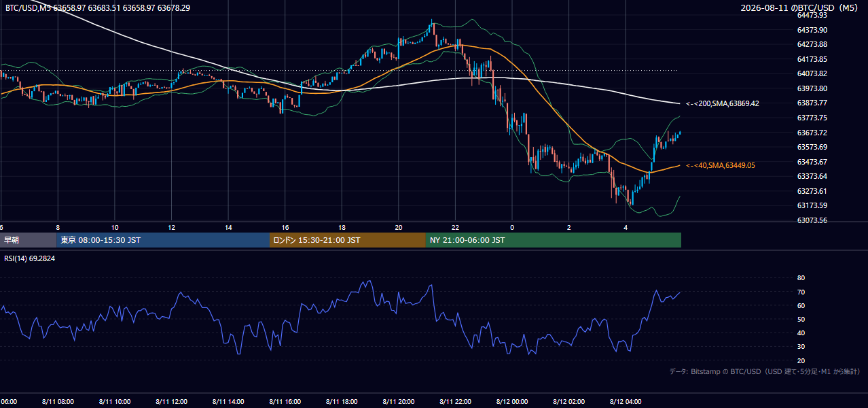Viewport: 868px width, 408px height.
Task: Click RSI scale value 50
Action: coord(801,319)
